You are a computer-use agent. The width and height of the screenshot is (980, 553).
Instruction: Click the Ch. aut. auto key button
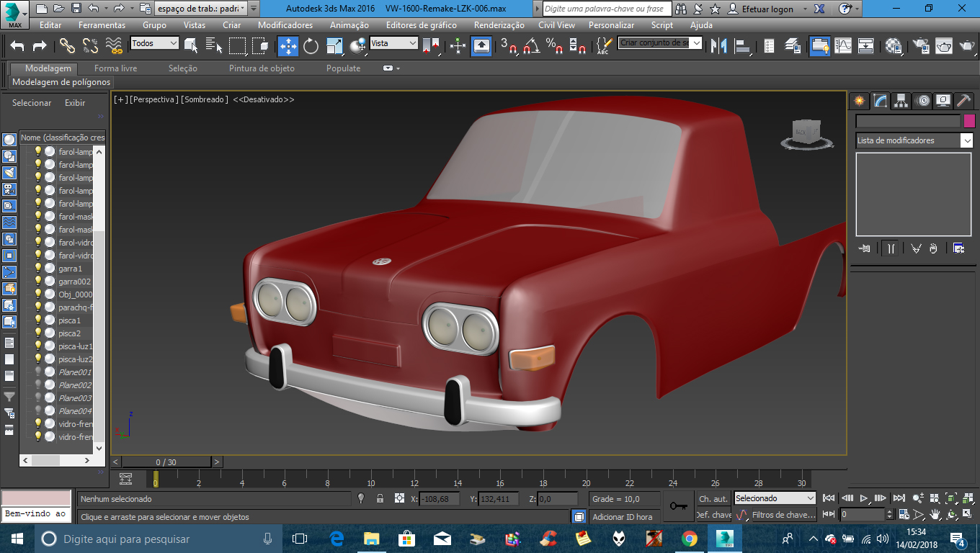(x=713, y=498)
